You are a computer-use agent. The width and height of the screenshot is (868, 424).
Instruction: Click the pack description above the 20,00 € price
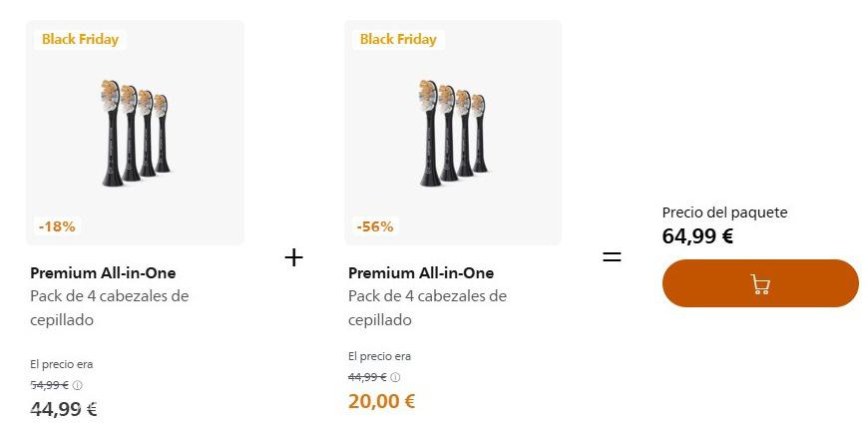(x=427, y=308)
